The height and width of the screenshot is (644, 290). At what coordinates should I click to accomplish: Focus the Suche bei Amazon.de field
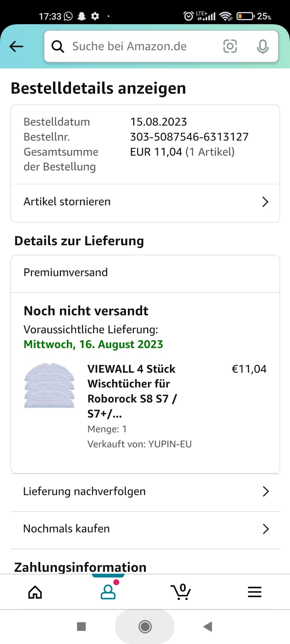[x=139, y=47]
